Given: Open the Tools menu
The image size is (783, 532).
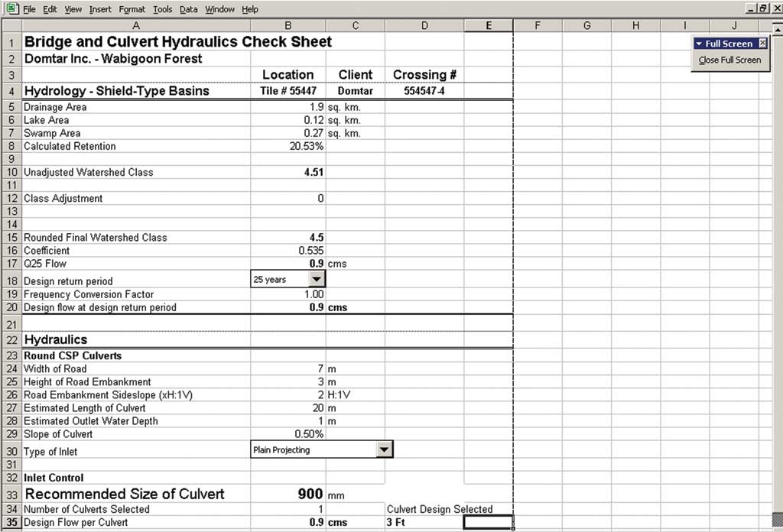Looking at the screenshot, I should tap(162, 9).
